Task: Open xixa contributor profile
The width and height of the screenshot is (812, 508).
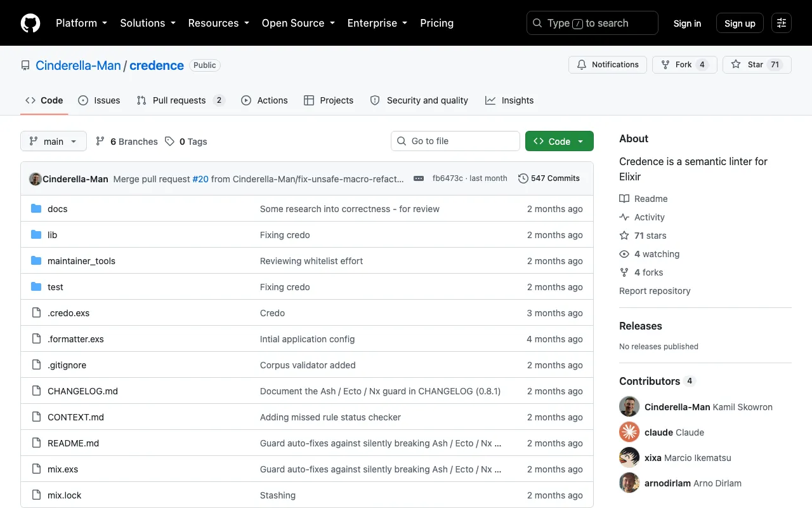Action: pyautogui.click(x=653, y=458)
